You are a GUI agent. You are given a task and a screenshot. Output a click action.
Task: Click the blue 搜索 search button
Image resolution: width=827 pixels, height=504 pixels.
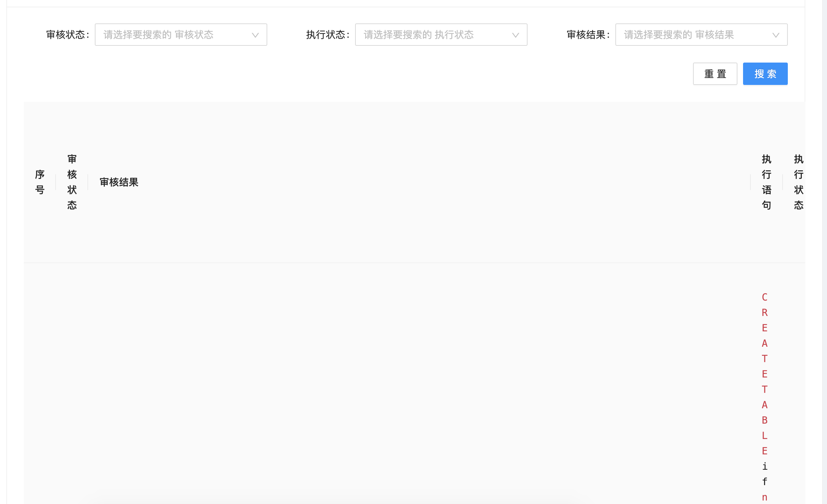[765, 73]
